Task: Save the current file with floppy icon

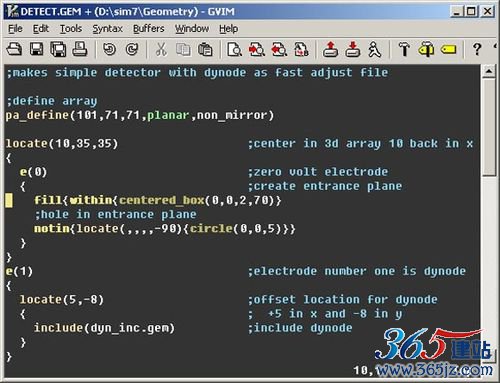Action: tap(36, 49)
